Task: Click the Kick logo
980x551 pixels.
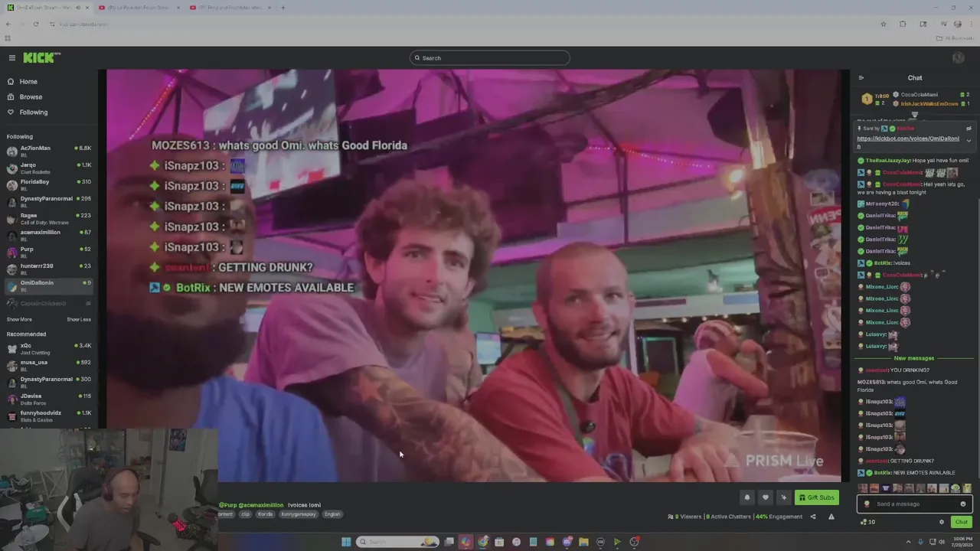Action: [x=40, y=57]
